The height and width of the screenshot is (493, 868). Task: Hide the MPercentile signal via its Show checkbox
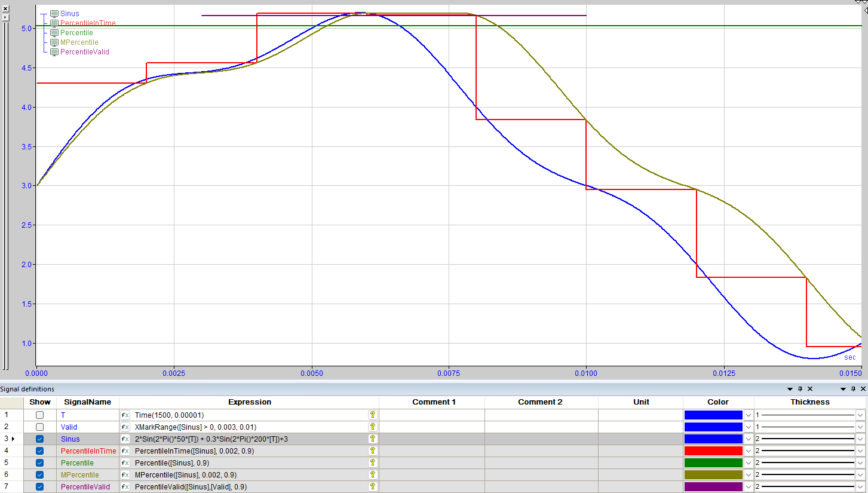tap(39, 474)
